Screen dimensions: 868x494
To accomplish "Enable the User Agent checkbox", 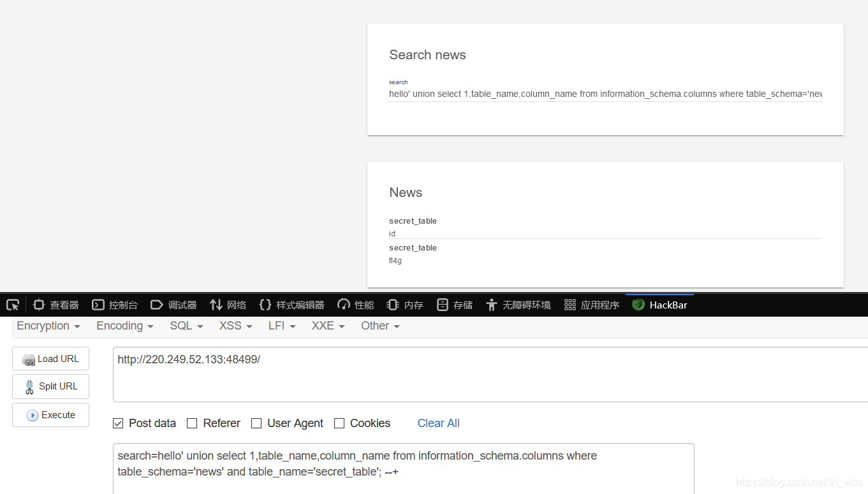I will (256, 423).
